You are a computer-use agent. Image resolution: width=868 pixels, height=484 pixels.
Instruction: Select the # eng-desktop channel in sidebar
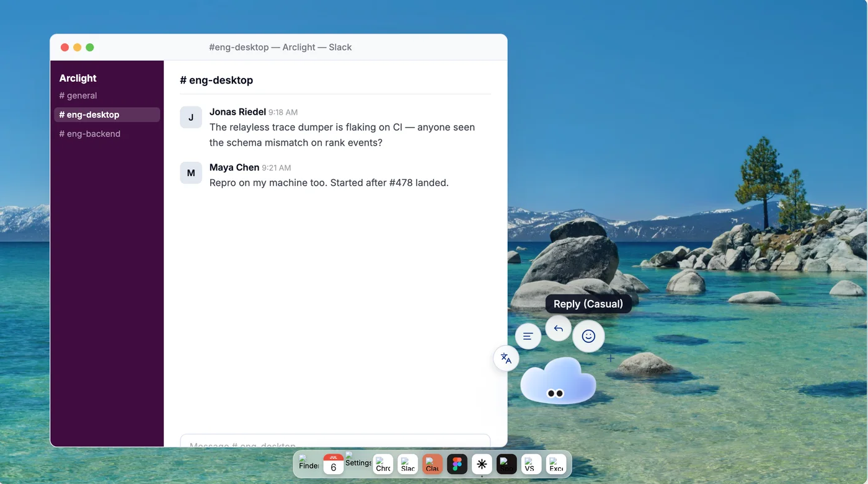click(x=107, y=115)
